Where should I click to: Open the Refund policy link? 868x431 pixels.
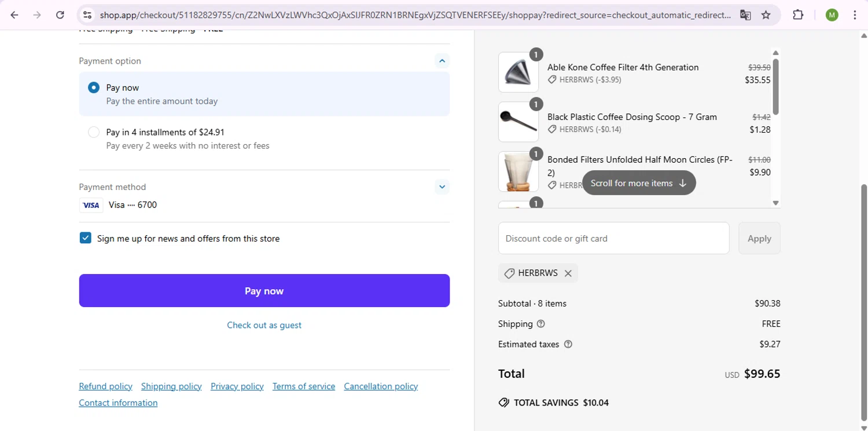(106, 386)
